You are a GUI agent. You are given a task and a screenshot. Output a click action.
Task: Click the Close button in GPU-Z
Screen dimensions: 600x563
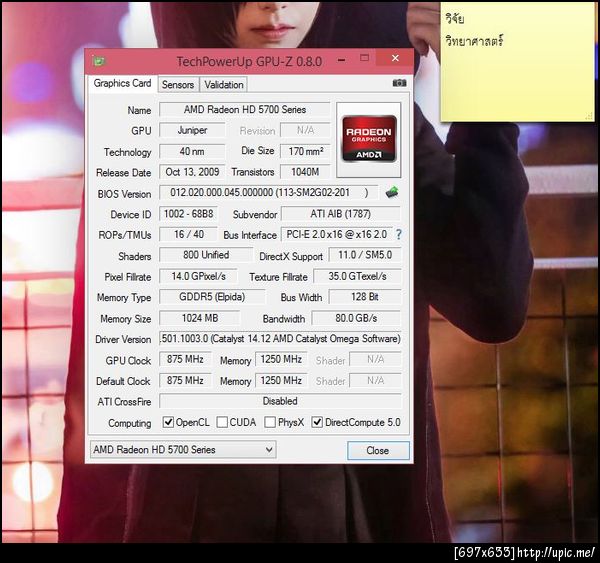[378, 450]
